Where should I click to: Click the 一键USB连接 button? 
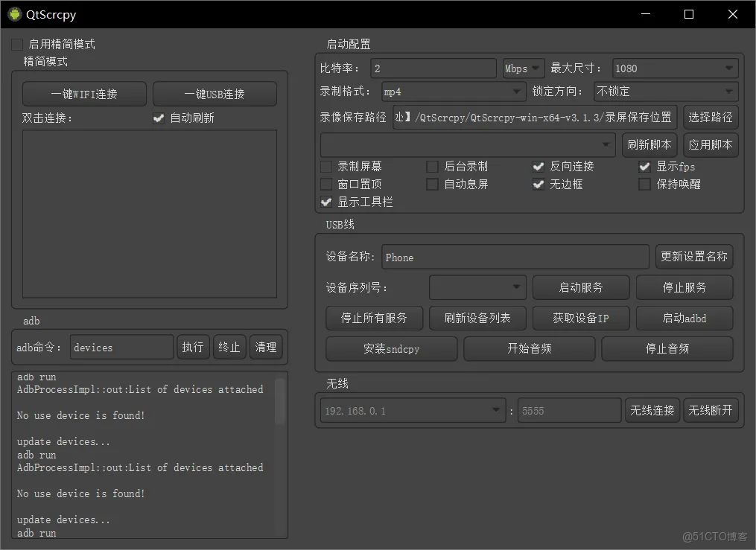[x=215, y=94]
